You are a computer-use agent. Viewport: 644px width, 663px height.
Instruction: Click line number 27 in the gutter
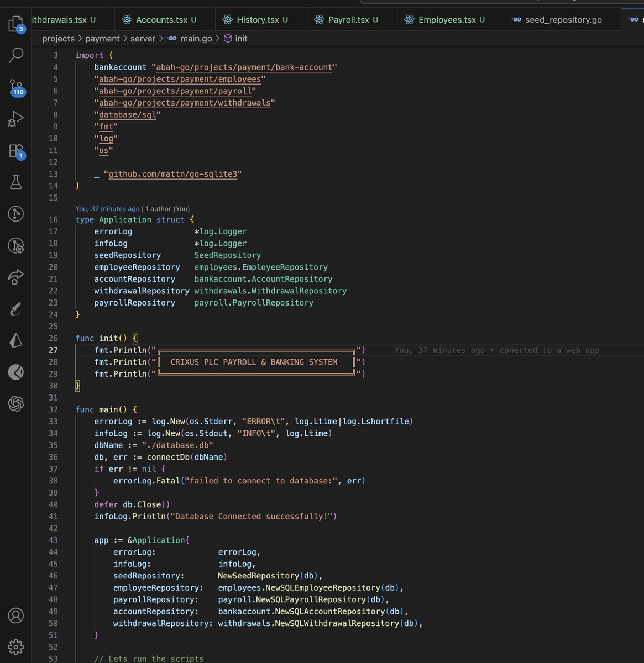[x=53, y=350]
